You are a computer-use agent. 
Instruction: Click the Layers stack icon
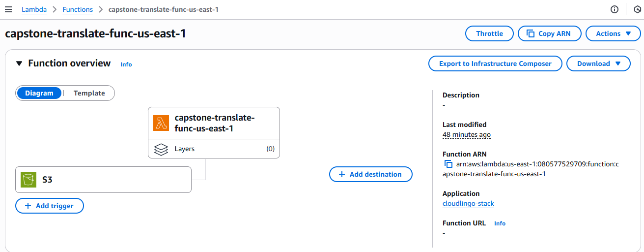coord(161,149)
